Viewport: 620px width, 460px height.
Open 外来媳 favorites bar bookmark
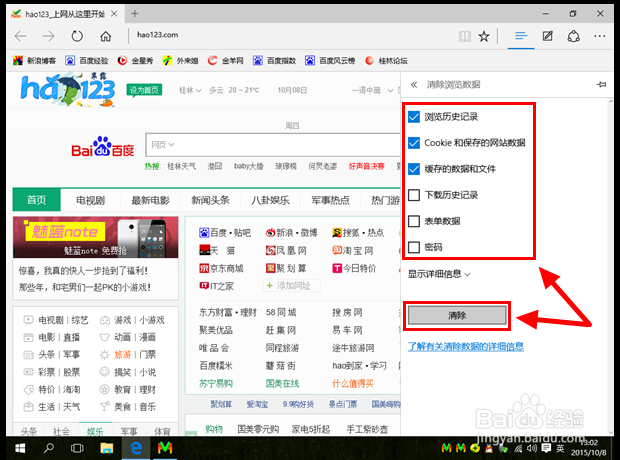pos(180,61)
